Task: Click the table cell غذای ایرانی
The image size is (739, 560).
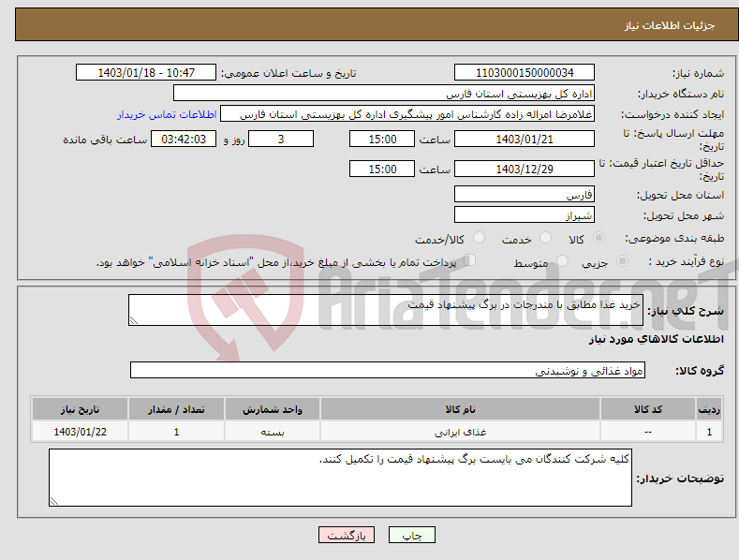Action: coord(461,432)
